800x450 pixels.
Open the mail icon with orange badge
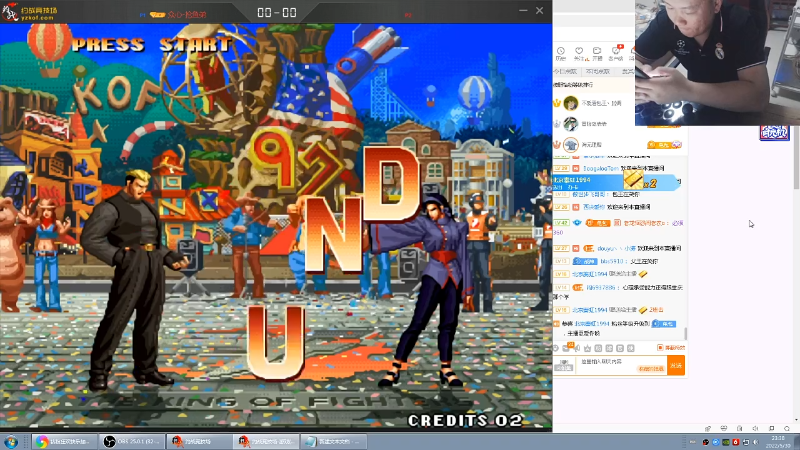(x=566, y=347)
